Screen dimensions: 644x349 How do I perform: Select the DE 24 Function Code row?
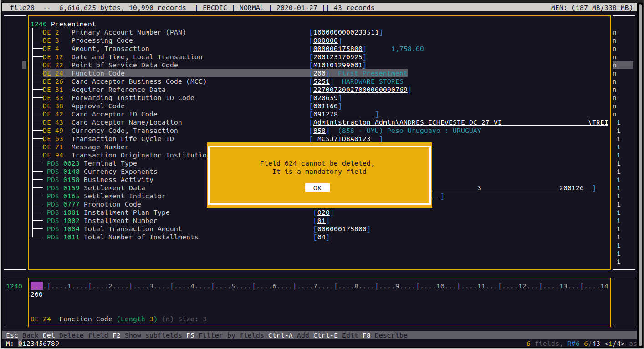click(x=97, y=73)
